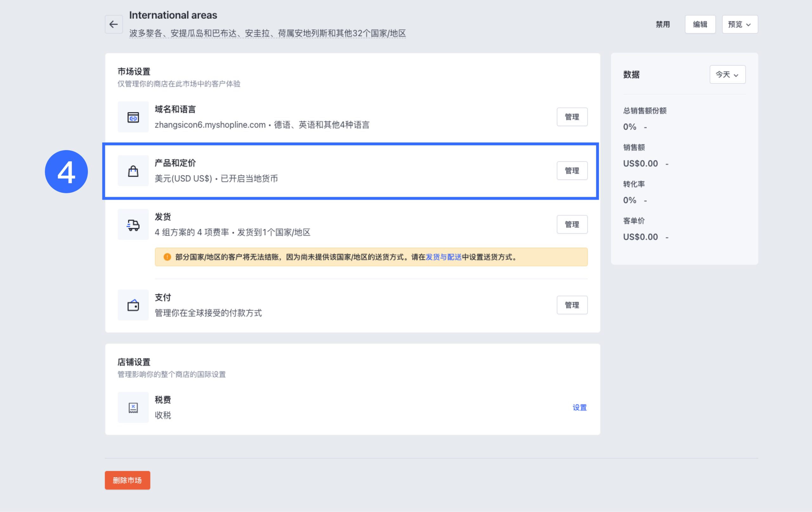
Task: Click the zhangsicon6.myshopline.com domain text
Action: click(210, 124)
